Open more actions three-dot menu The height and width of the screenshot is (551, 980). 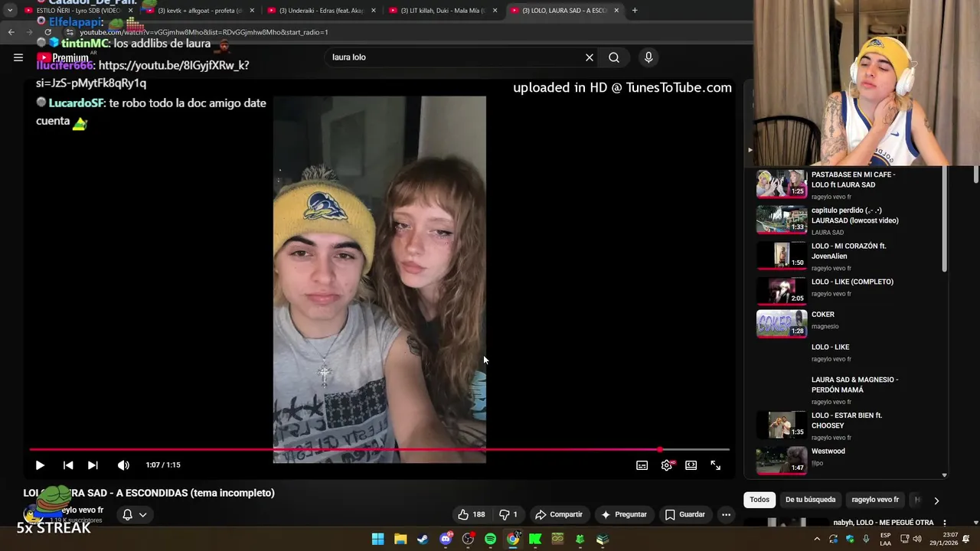[x=726, y=514]
